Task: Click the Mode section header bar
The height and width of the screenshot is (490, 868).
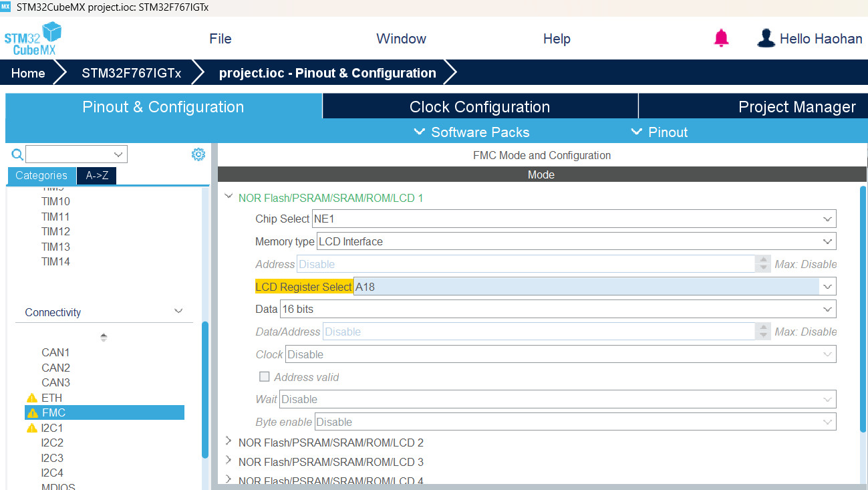Action: [542, 174]
